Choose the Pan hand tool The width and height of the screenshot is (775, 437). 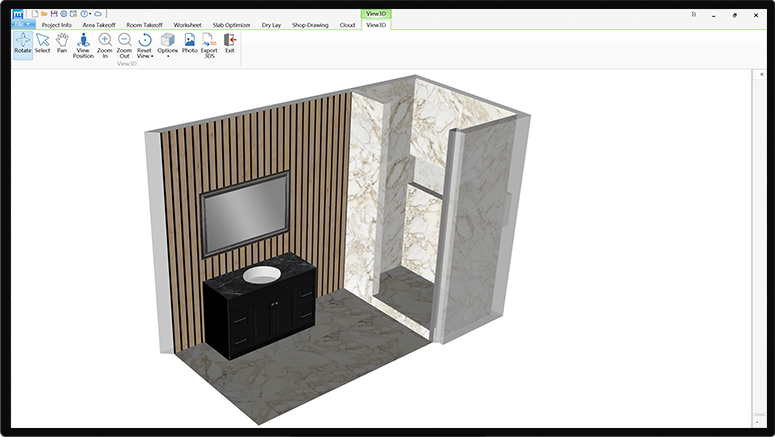point(62,44)
